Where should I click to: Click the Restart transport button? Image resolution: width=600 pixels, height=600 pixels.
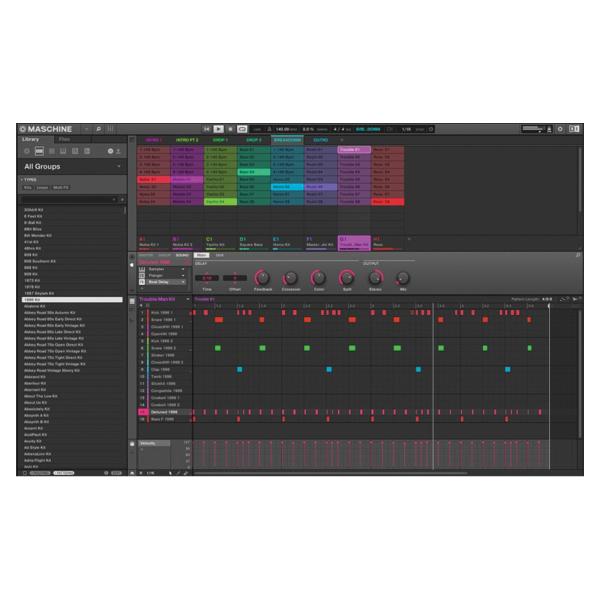pos(207,129)
